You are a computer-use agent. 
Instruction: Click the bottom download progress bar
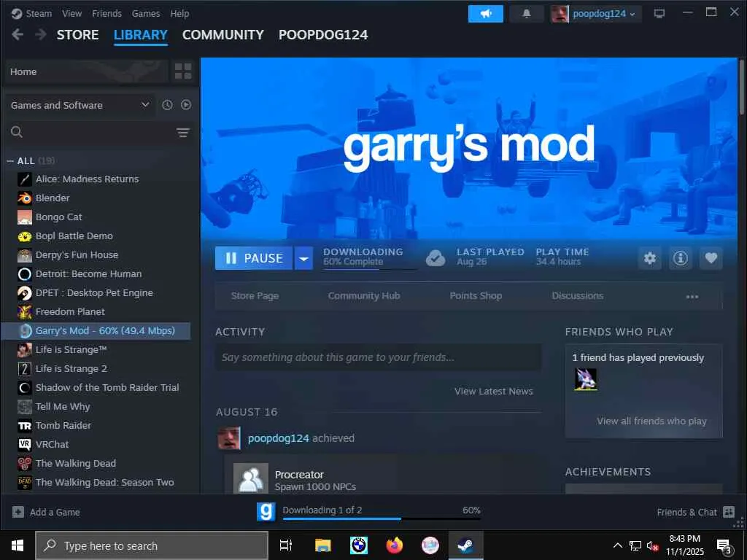(x=382, y=518)
